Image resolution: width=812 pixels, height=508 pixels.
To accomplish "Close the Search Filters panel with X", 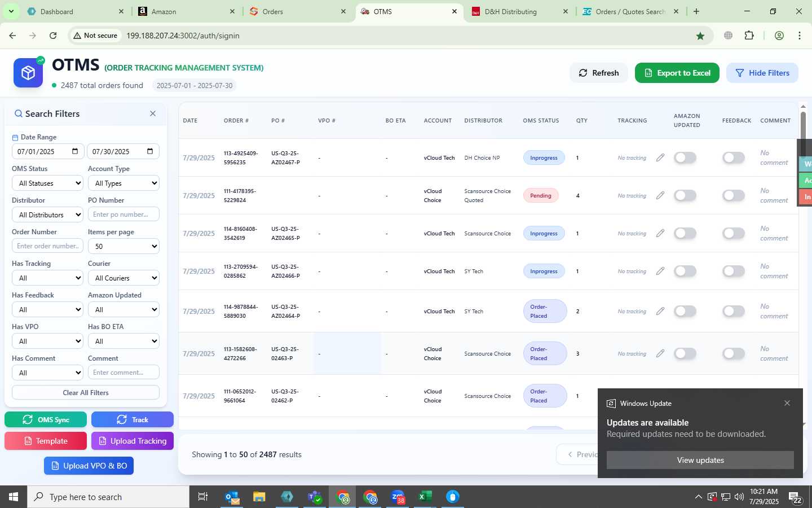I will [153, 113].
